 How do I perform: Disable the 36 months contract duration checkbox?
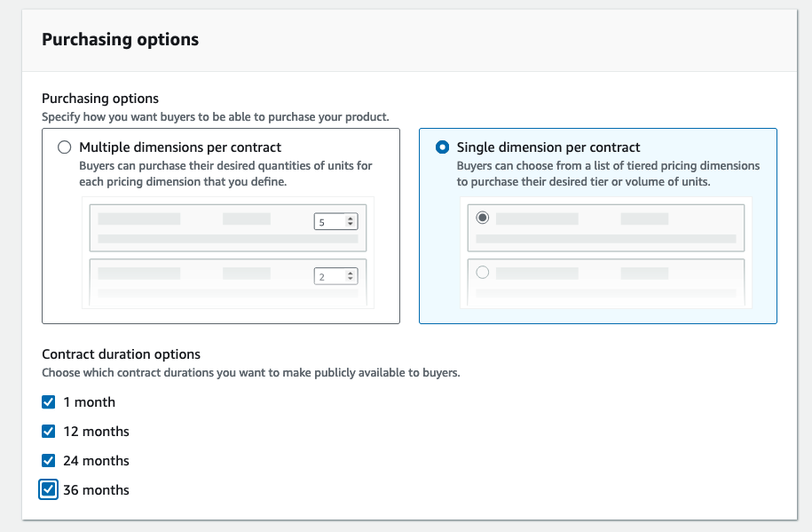point(49,490)
